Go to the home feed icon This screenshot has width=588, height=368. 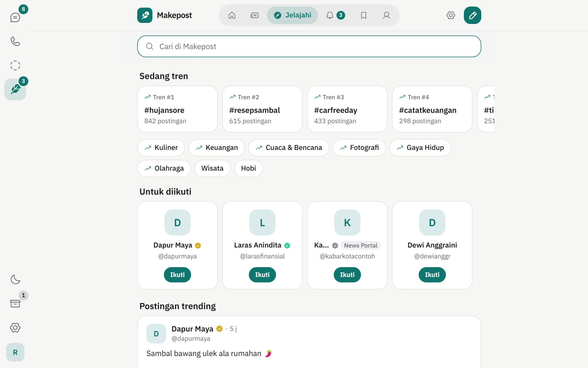click(x=232, y=15)
